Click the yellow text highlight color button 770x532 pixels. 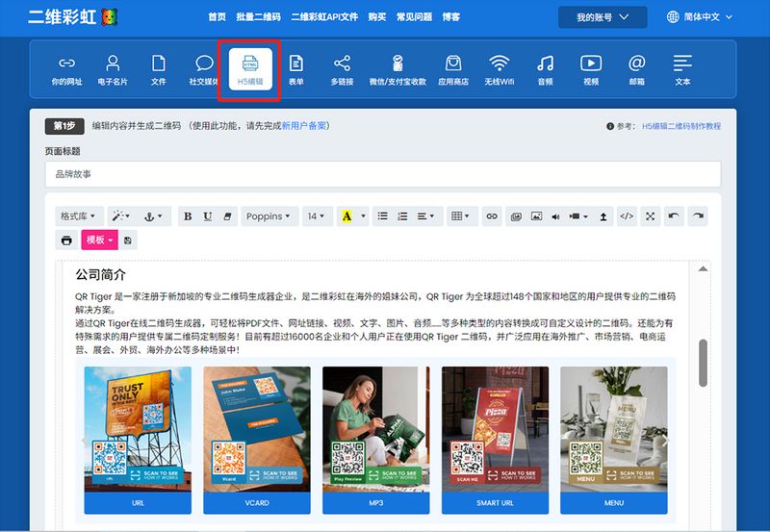coord(346,216)
